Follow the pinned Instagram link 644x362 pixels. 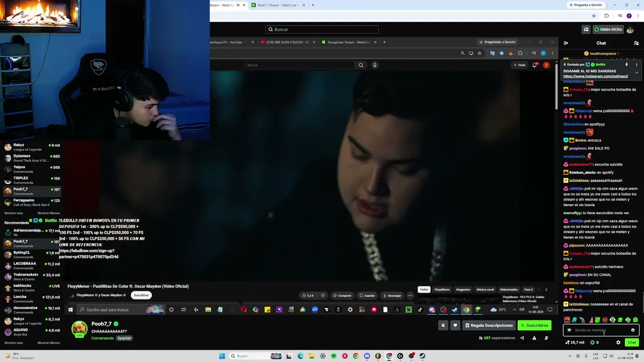click(x=596, y=76)
